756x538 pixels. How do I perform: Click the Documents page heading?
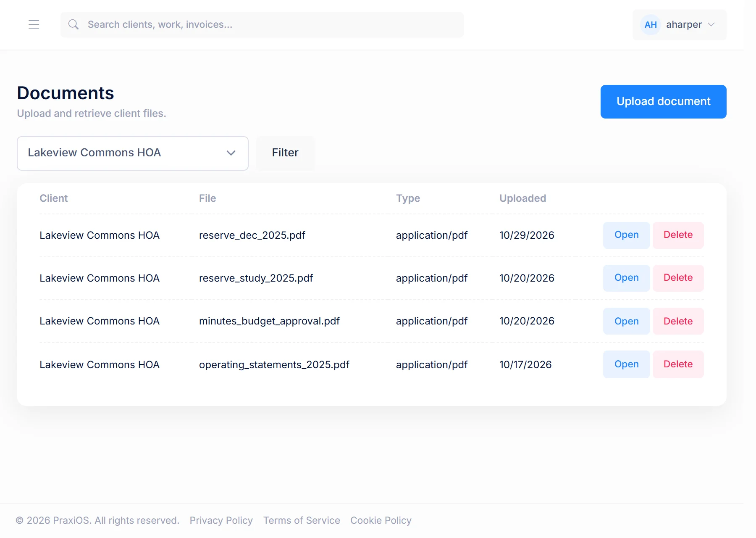point(66,93)
